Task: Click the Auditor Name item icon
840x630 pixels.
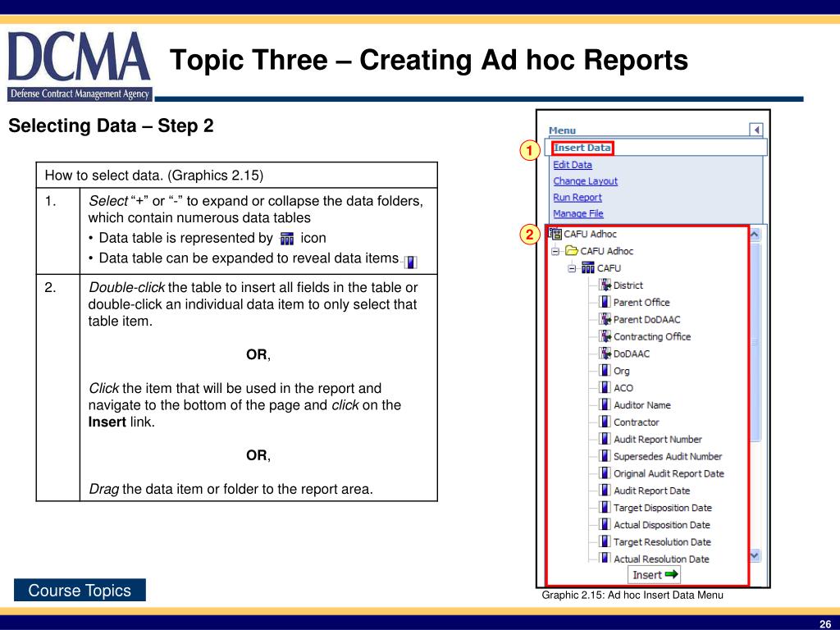Action: pos(605,405)
